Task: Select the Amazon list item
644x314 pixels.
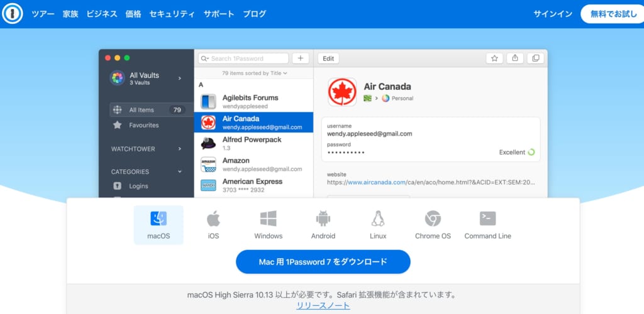Action: click(254, 164)
